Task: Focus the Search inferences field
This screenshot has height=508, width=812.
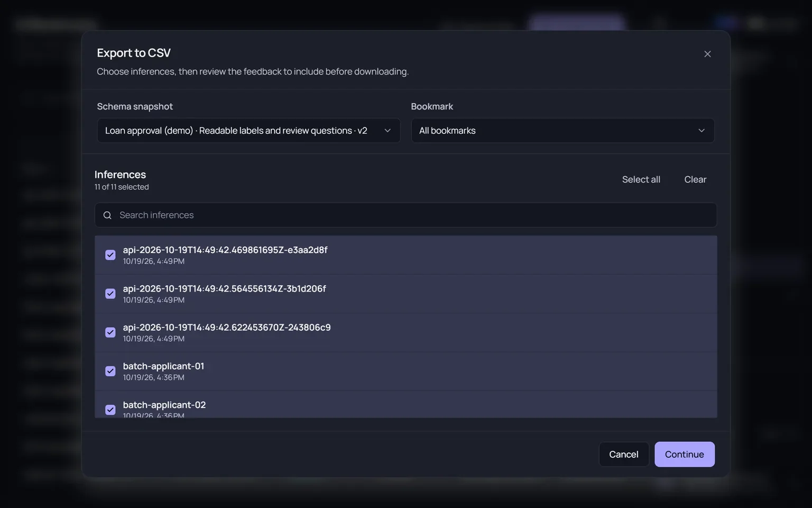Action: 405,215
